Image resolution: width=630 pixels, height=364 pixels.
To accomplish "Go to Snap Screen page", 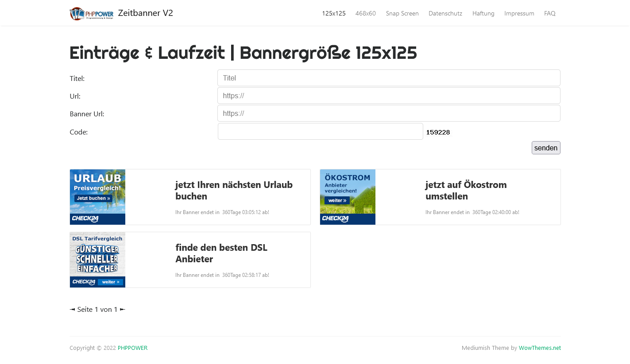I will (402, 13).
